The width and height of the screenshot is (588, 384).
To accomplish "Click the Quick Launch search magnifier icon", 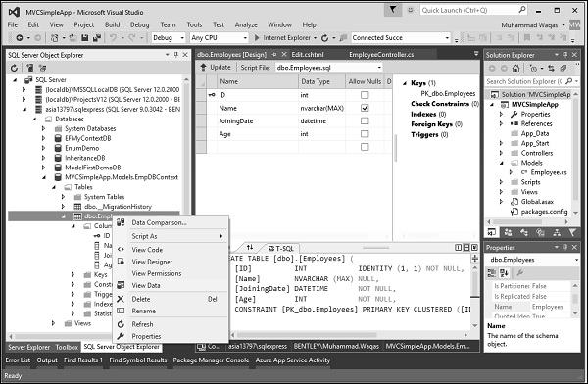I will click(522, 10).
